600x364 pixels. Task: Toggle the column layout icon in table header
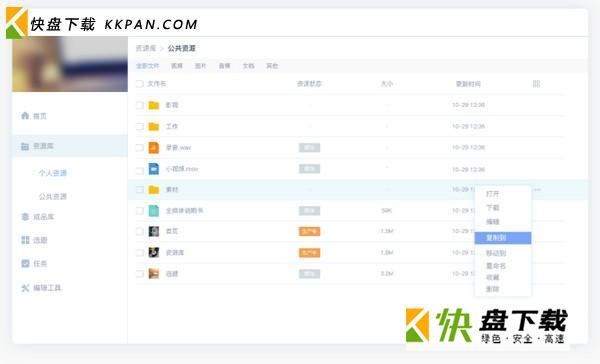click(x=536, y=83)
